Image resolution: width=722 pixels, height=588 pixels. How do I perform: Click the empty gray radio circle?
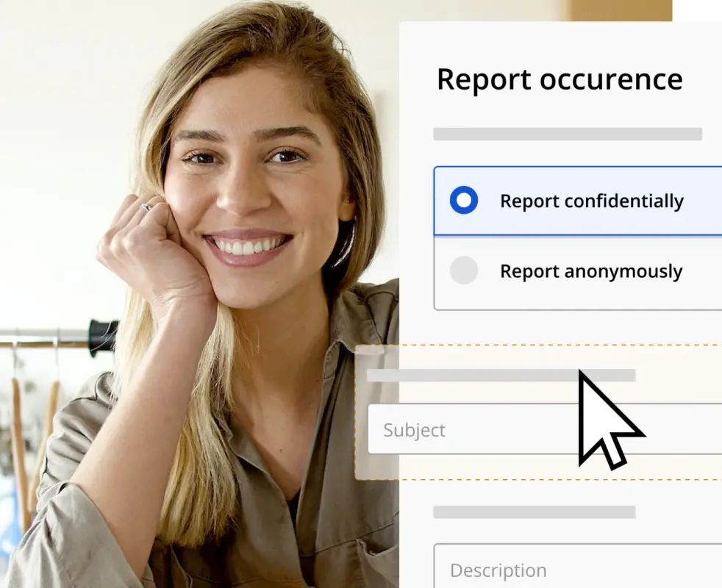coord(464,270)
